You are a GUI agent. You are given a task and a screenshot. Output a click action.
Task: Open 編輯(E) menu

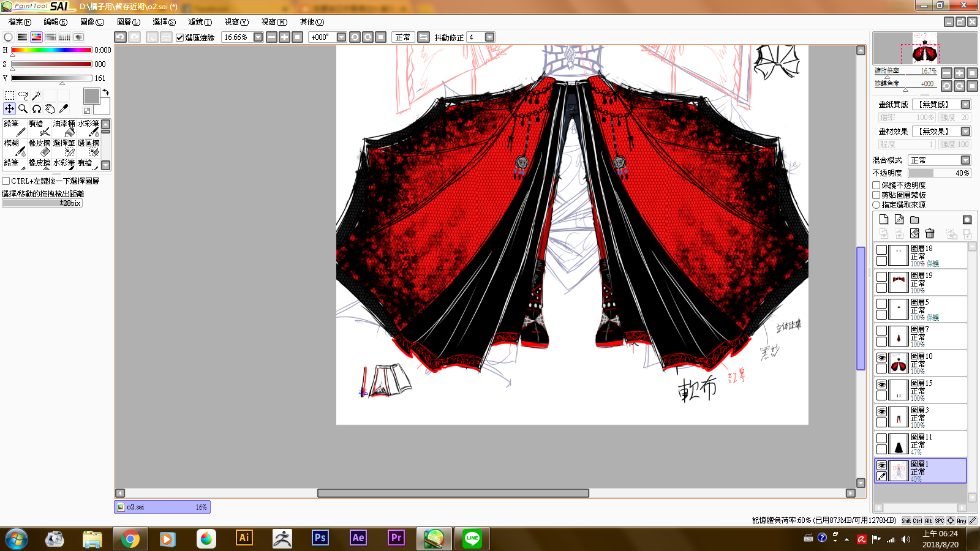pos(56,22)
